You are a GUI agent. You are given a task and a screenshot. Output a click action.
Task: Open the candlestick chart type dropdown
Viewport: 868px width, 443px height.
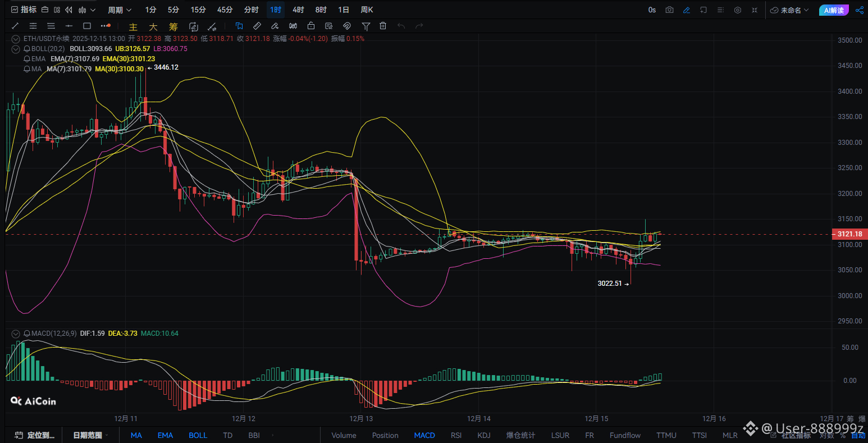point(86,10)
